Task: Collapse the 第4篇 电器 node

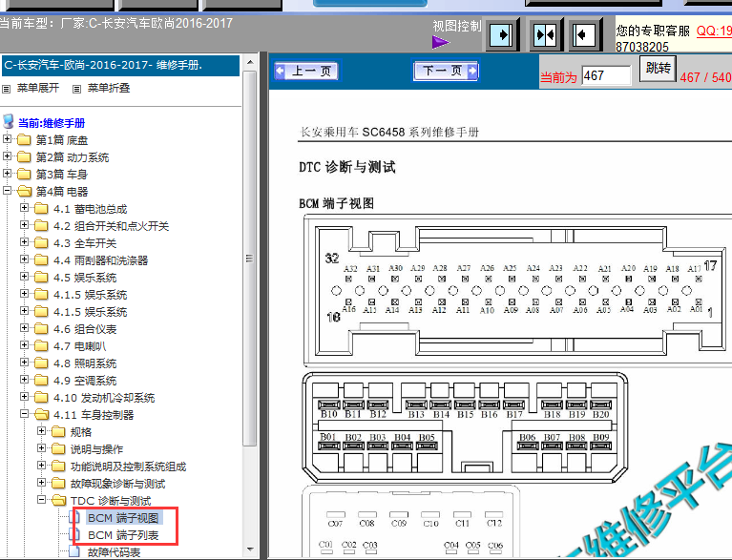Action: (x=7, y=190)
